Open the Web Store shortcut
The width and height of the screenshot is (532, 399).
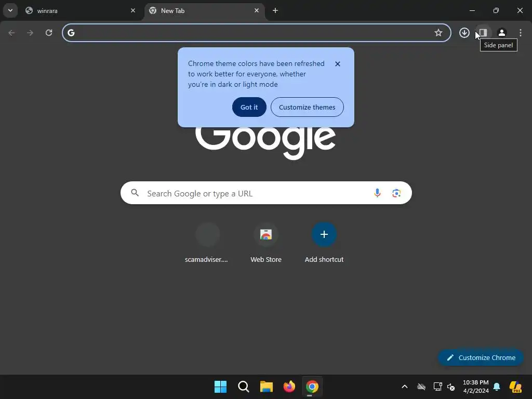point(266,243)
